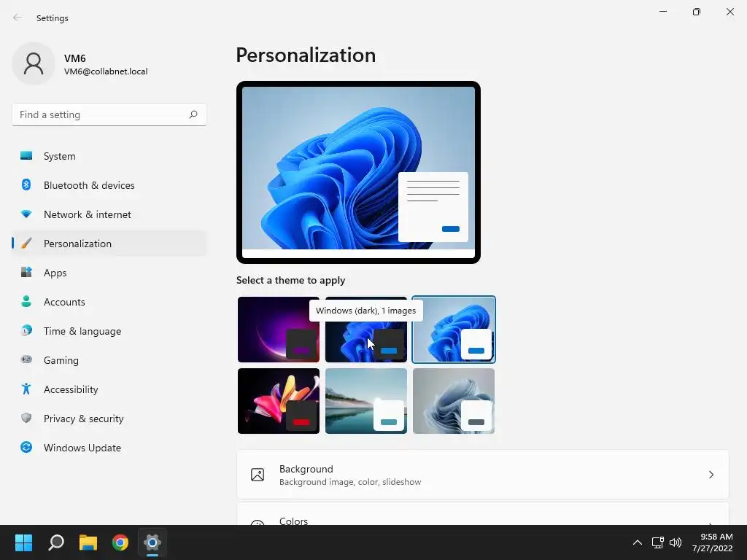Open the Background image settings row
Viewport: 747px width, 560px height.
coord(483,475)
